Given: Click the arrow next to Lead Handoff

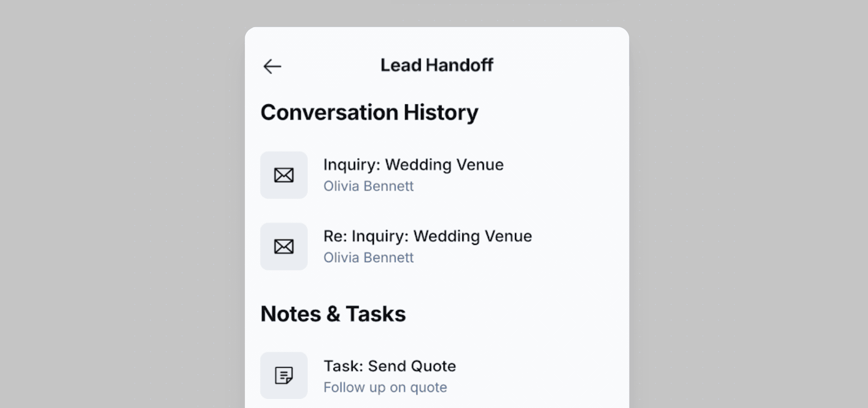Looking at the screenshot, I should 273,66.
